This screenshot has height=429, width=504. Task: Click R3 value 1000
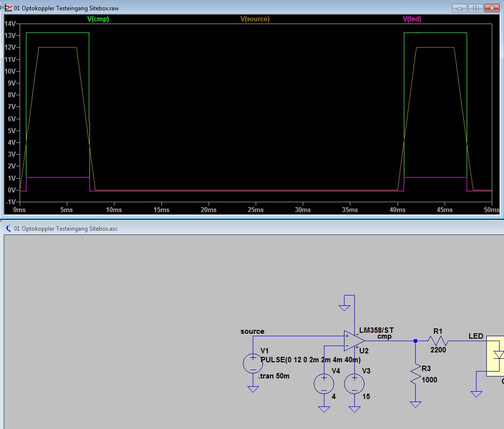429,380
